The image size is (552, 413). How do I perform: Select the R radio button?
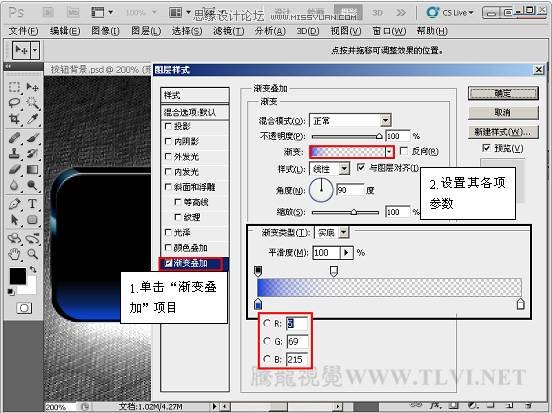(267, 323)
